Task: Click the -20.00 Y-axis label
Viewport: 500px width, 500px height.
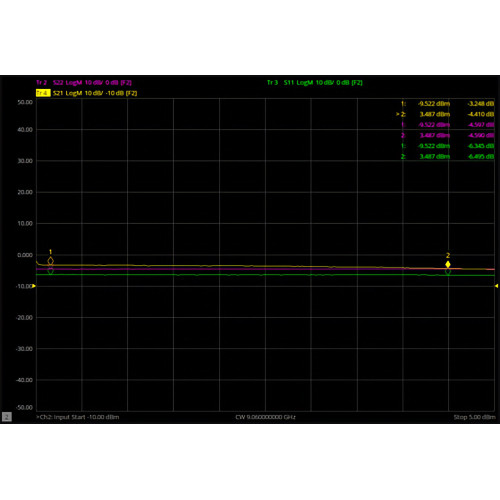Action: (24, 318)
